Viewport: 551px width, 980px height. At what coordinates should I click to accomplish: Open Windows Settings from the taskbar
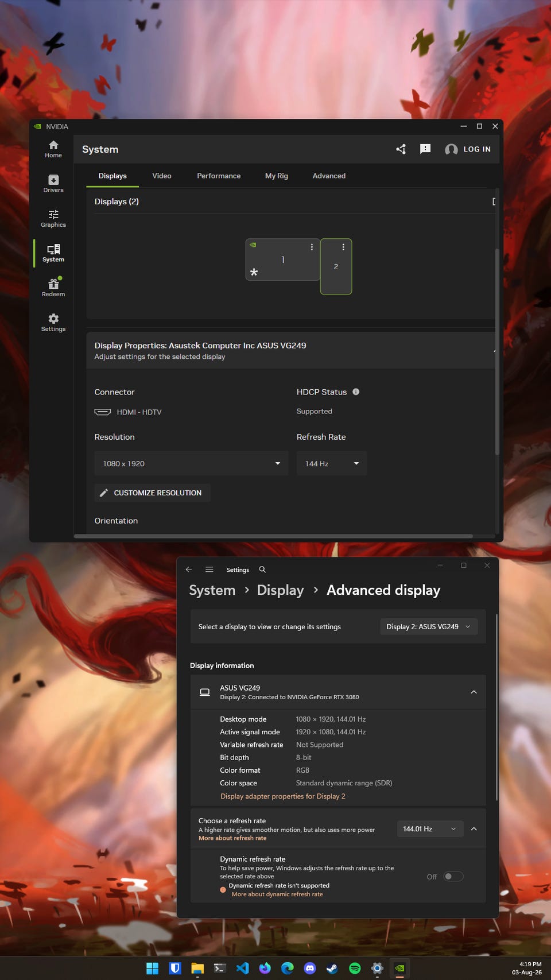(x=377, y=969)
